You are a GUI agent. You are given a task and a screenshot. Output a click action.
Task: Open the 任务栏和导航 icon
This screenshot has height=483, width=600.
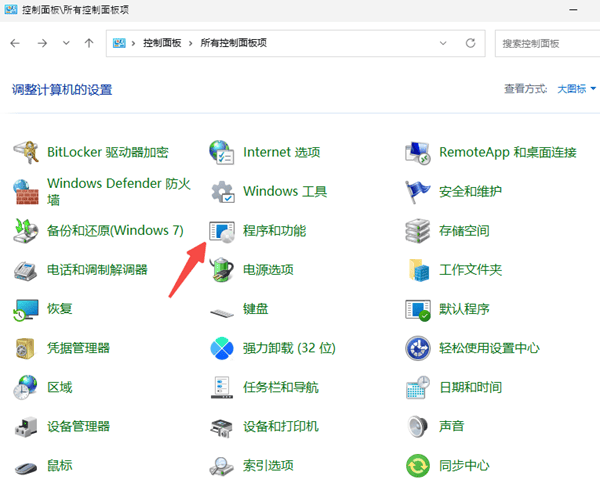coord(222,387)
